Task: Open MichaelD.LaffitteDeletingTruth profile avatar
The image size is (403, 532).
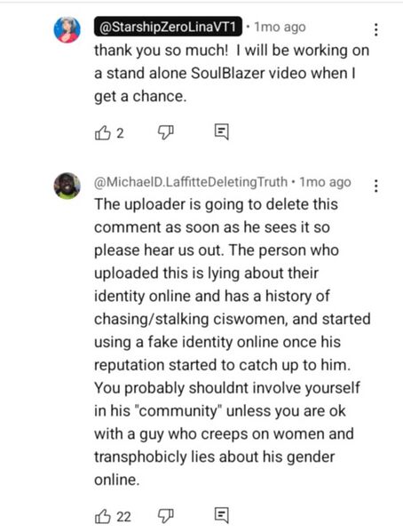Action: click(67, 186)
